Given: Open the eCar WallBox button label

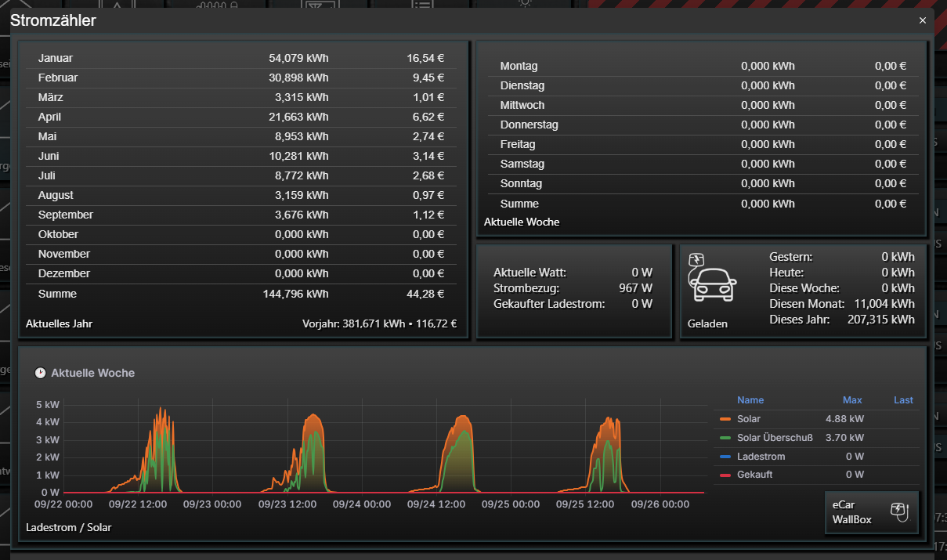Looking at the screenshot, I should pyautogui.click(x=852, y=512).
